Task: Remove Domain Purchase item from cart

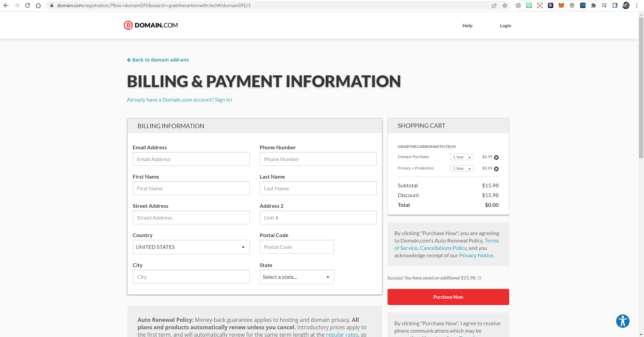Action: point(496,157)
